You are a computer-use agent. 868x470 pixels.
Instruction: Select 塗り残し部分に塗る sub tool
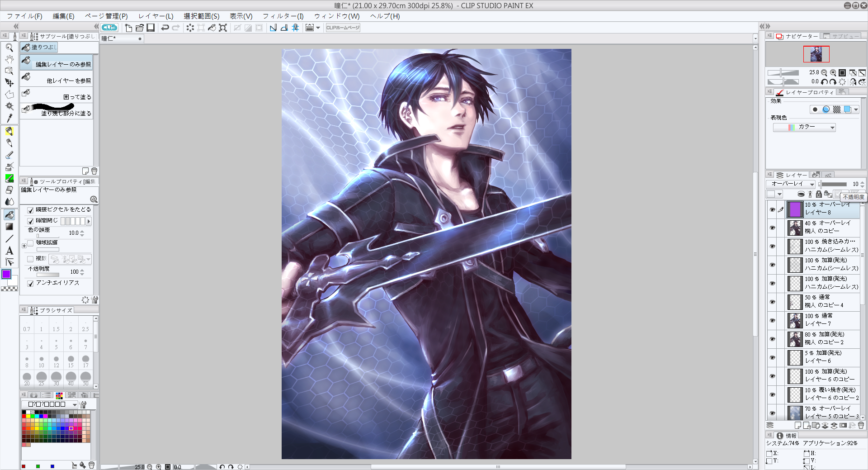(57, 112)
